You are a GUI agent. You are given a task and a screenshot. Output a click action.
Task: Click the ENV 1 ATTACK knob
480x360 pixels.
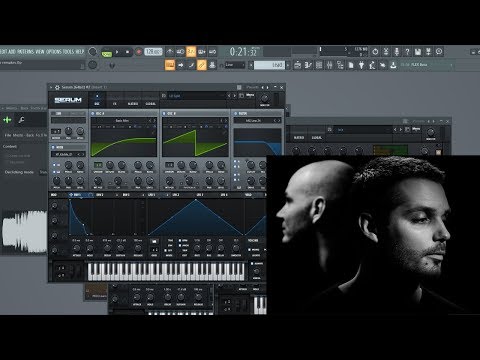(77, 248)
